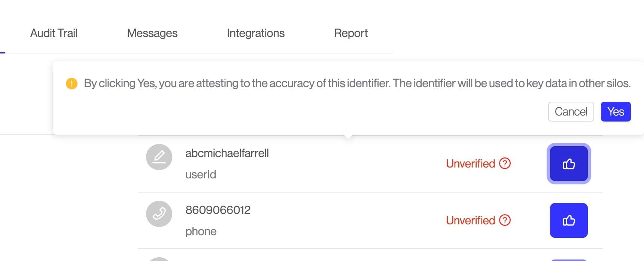Open help icon next to userId Unverified
The image size is (644, 261).
(505, 163)
